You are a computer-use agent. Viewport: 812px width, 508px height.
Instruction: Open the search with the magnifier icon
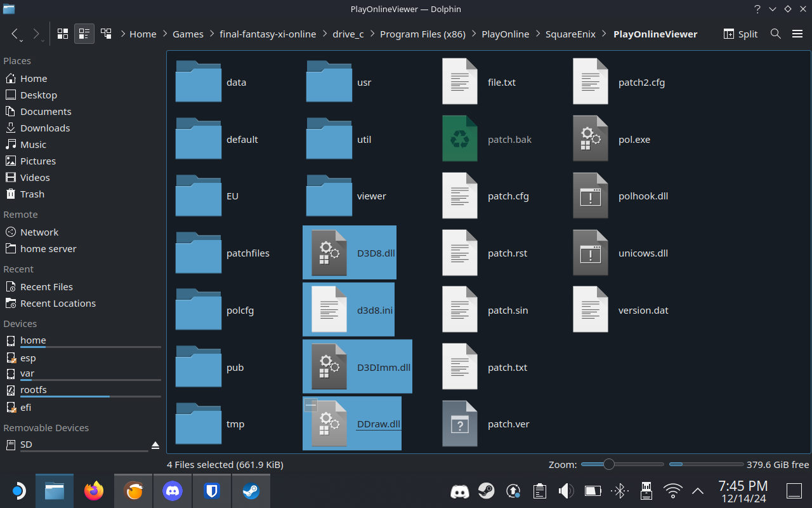tap(775, 34)
